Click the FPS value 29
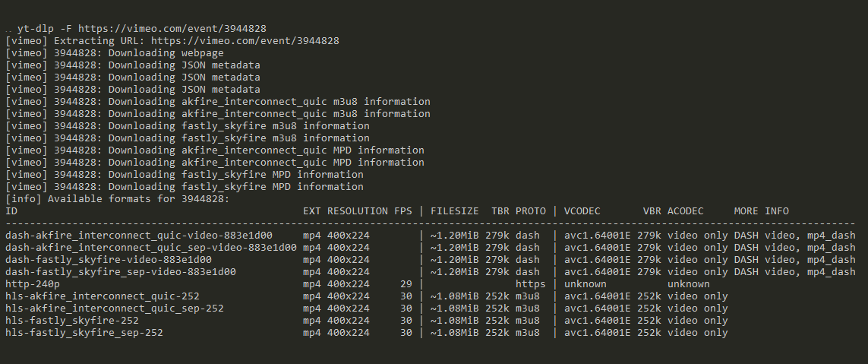Image resolution: width=868 pixels, height=364 pixels. (406, 283)
